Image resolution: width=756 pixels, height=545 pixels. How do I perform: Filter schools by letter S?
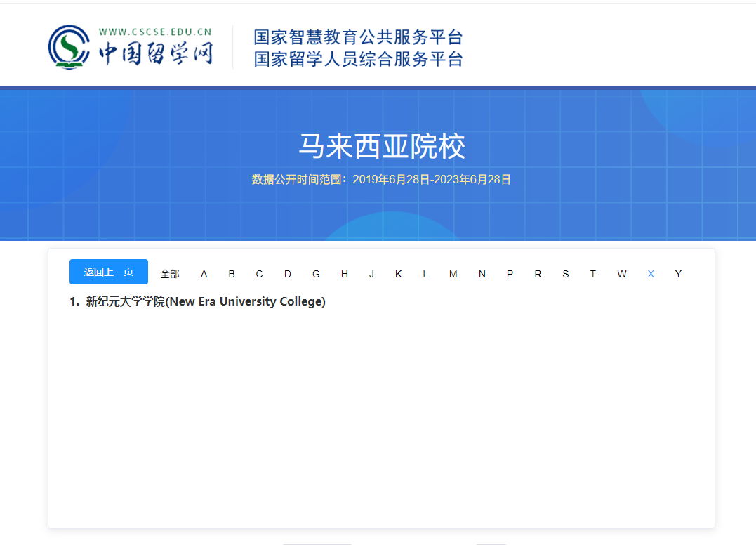click(x=566, y=274)
